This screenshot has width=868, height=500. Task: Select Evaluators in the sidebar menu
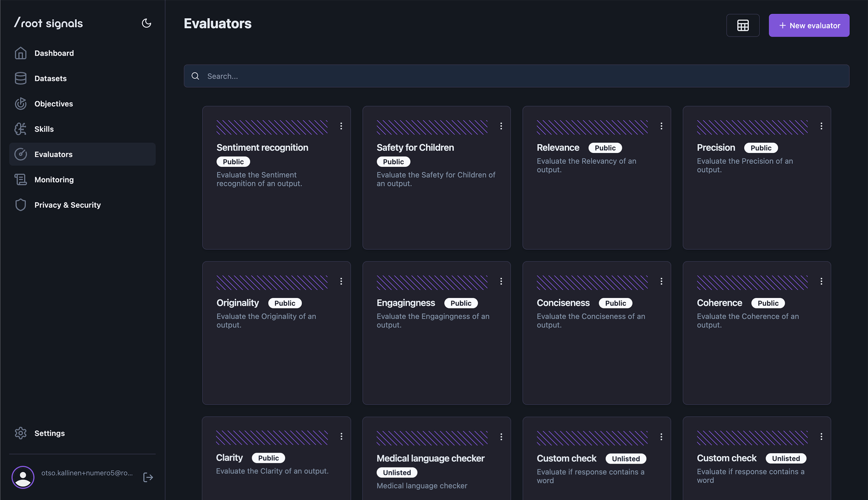[x=53, y=154]
